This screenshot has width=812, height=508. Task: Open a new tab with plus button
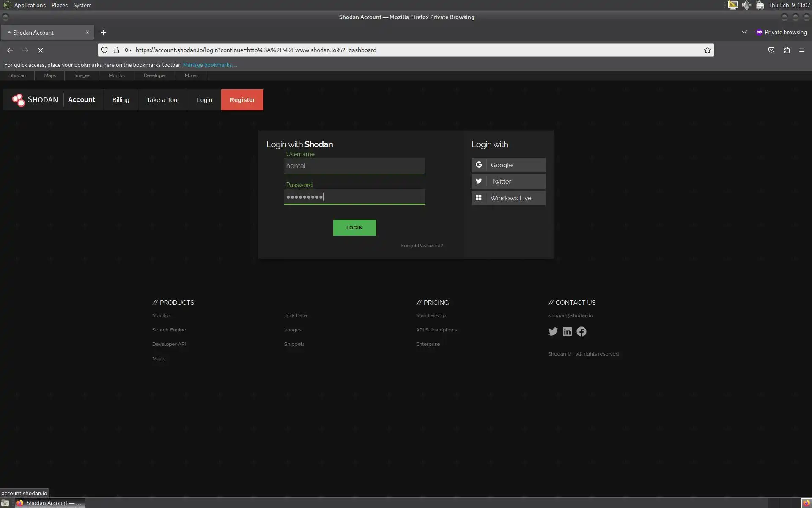[103, 33]
